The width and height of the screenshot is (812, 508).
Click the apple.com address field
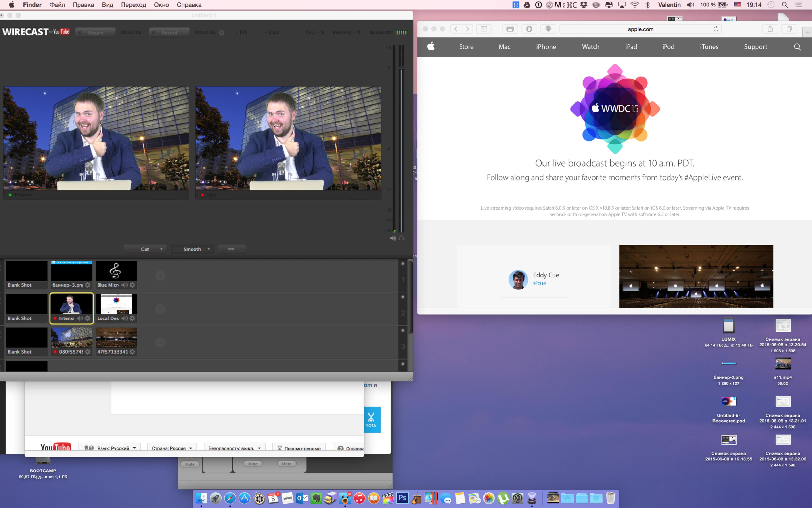tap(640, 29)
